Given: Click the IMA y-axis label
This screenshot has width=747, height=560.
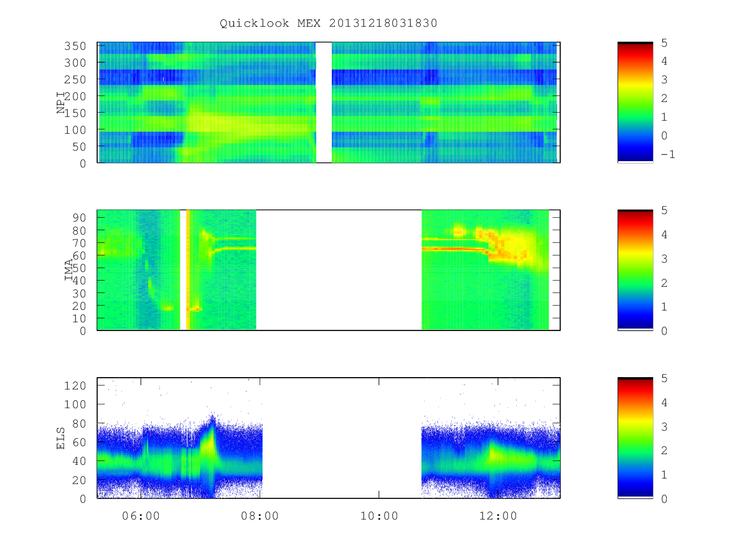Looking at the screenshot, I should pyautogui.click(x=69, y=270).
